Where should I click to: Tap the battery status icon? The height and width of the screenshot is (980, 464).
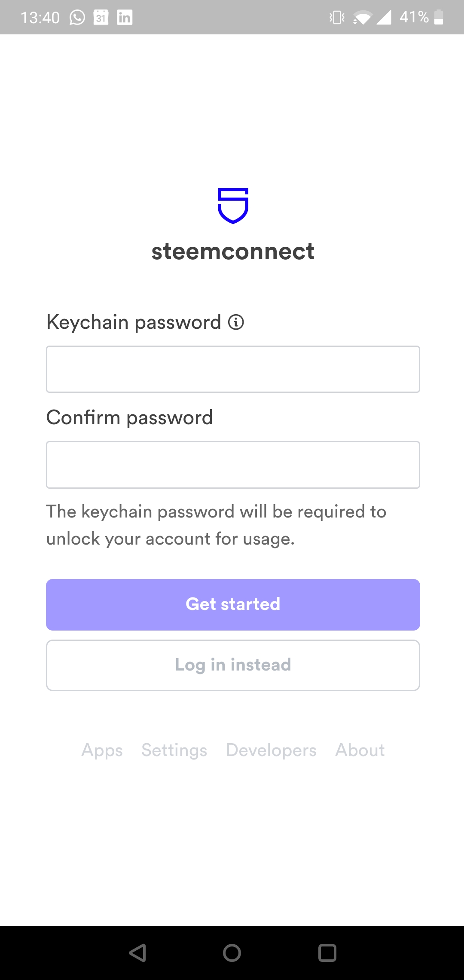439,18
